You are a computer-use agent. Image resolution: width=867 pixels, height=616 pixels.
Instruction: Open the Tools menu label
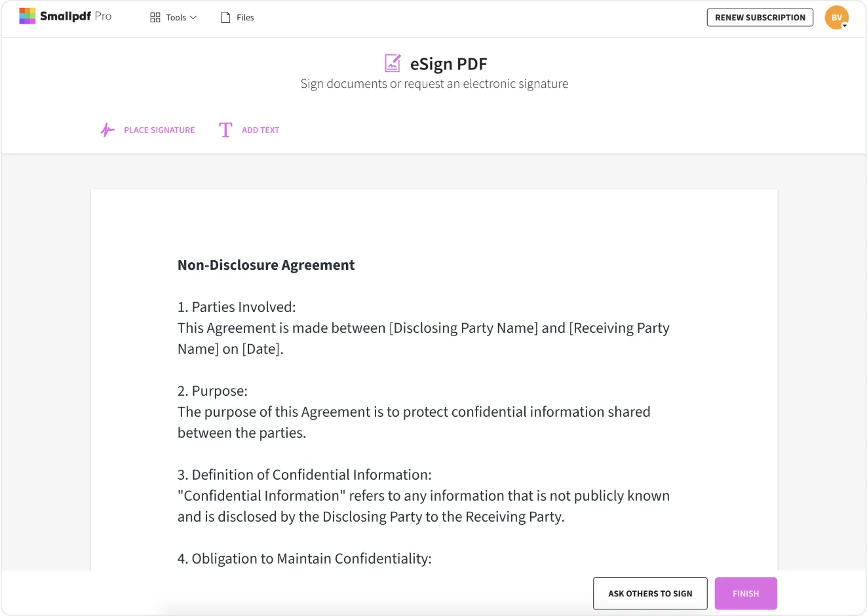tap(176, 18)
